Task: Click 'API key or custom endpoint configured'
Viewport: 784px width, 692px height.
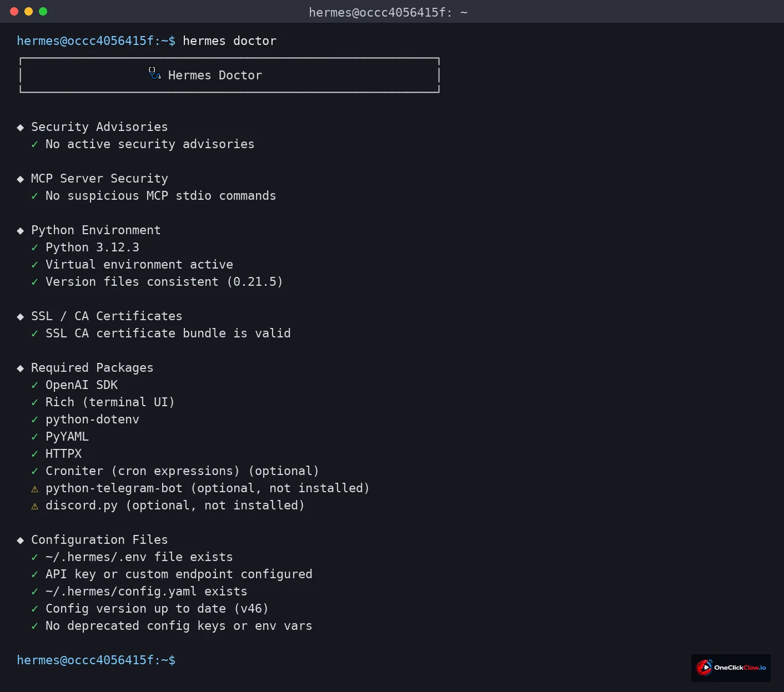Action: (x=179, y=574)
